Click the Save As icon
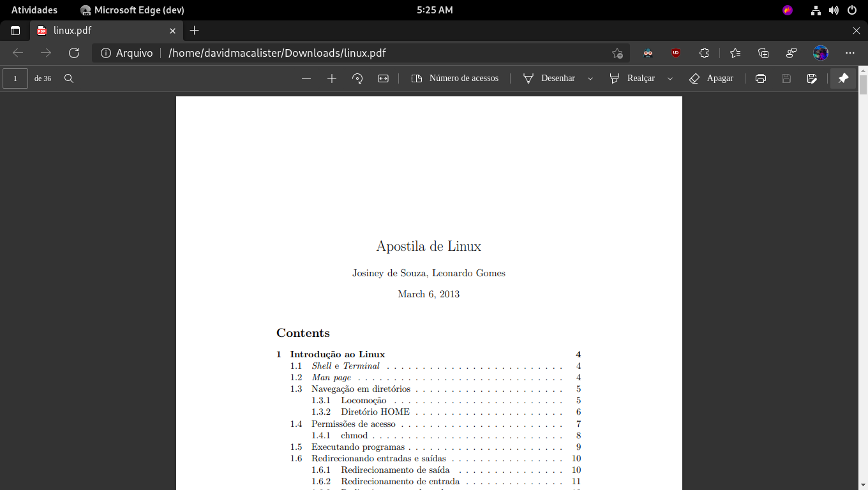Image resolution: width=868 pixels, height=490 pixels. 812,78
